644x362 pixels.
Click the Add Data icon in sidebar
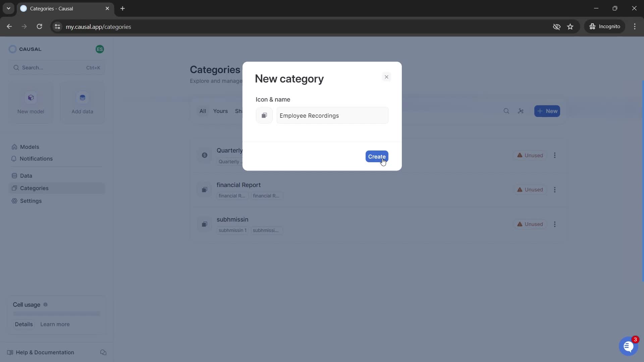click(x=82, y=98)
